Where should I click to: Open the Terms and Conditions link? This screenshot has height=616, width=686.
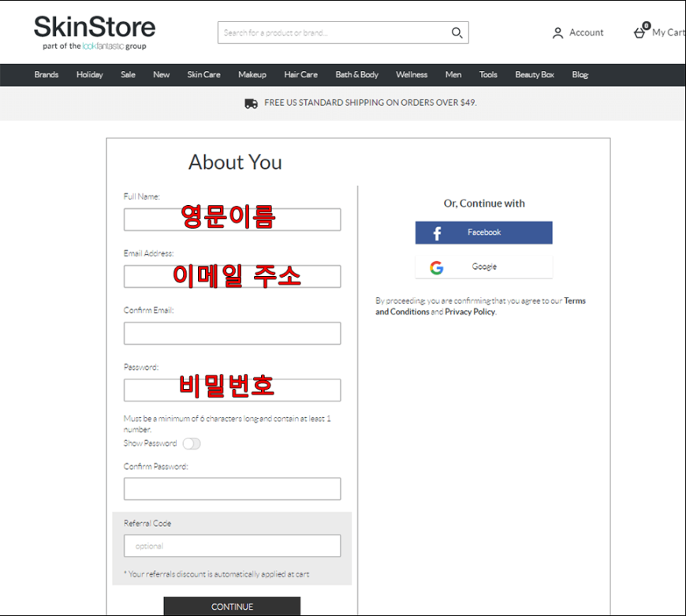[480, 306]
